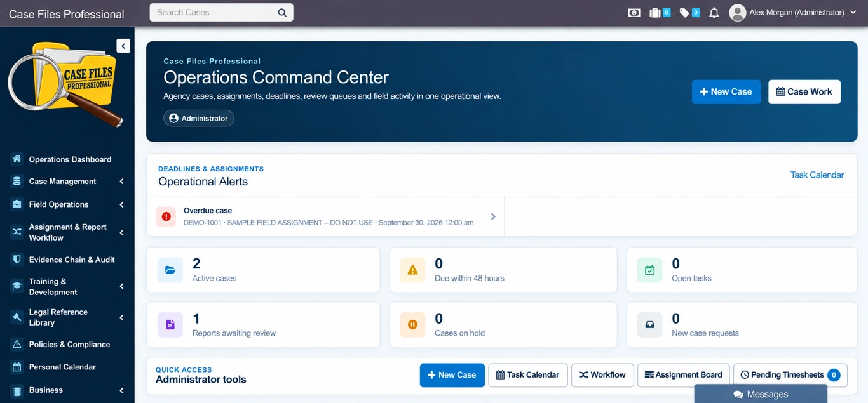The width and height of the screenshot is (868, 403).
Task: Open the cash/money icon in top bar
Action: 634,13
